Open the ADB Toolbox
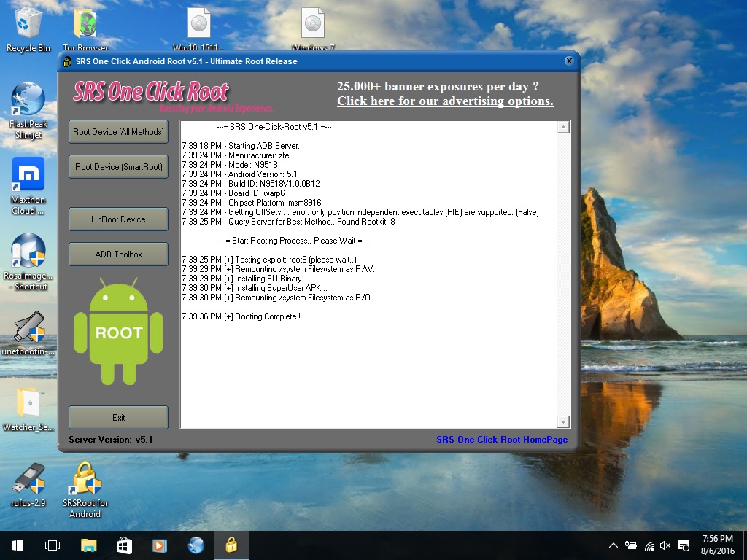The width and height of the screenshot is (747, 560). pyautogui.click(x=118, y=254)
